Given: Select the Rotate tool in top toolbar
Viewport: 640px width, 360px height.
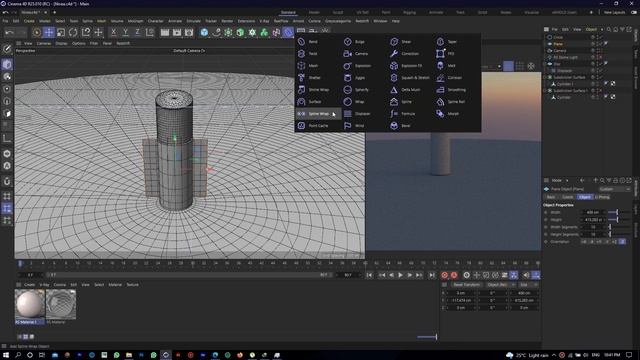Looking at the screenshot, I should click(x=73, y=32).
